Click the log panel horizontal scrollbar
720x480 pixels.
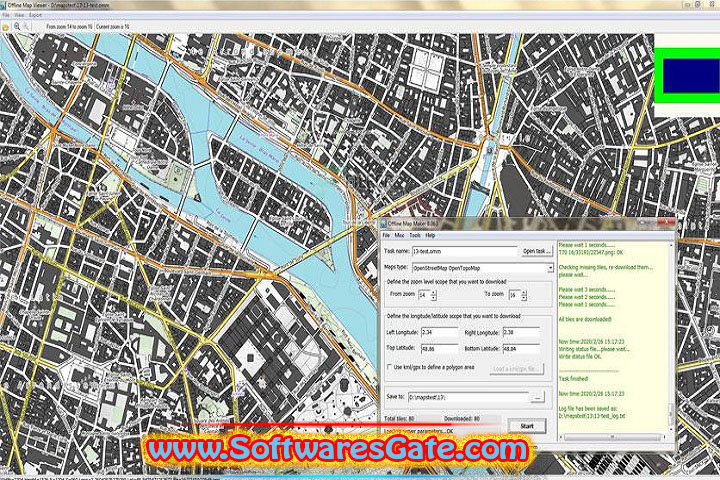pyautogui.click(x=613, y=437)
